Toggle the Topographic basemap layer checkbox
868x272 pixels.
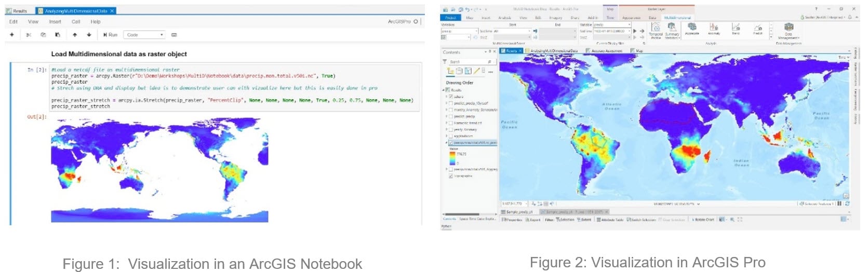[x=451, y=176]
